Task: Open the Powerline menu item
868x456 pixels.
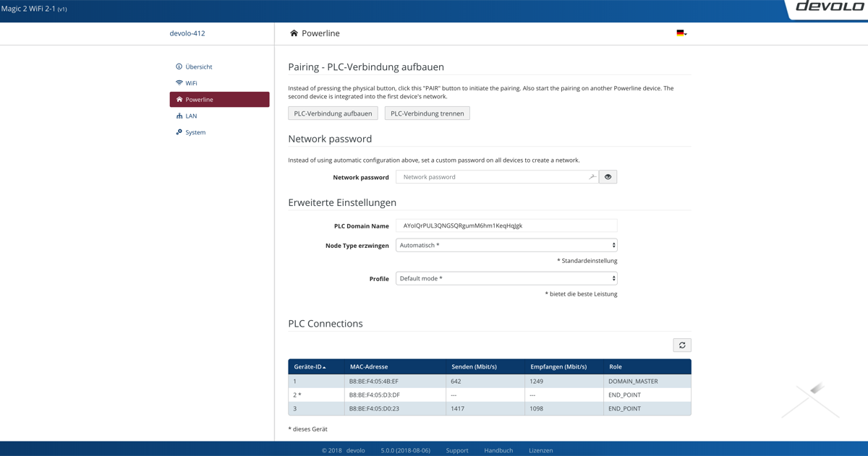Action: click(x=219, y=100)
